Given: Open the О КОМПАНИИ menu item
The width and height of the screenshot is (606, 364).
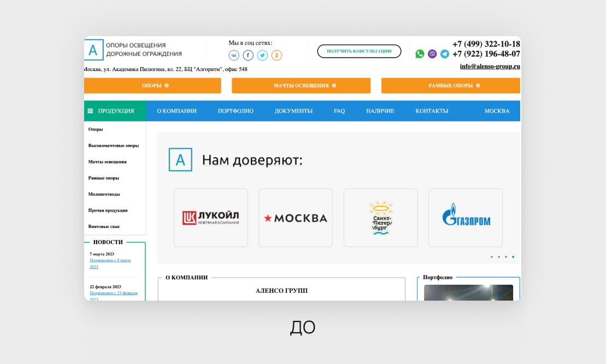Looking at the screenshot, I should pos(176,111).
